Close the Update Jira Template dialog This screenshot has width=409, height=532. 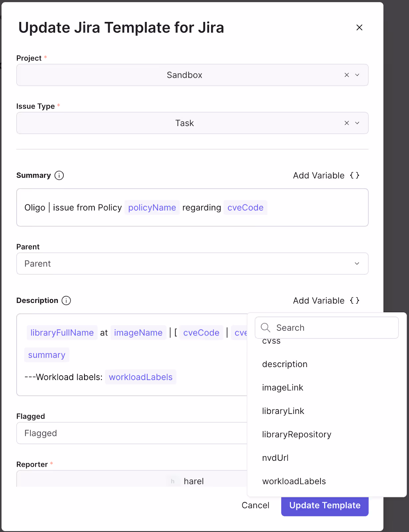click(359, 28)
